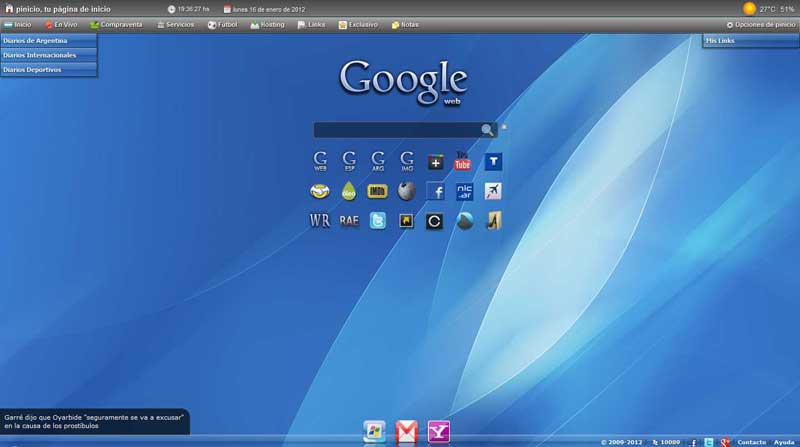Expand the Mis Links panel
Screen dimensions: 800x447
pos(750,41)
